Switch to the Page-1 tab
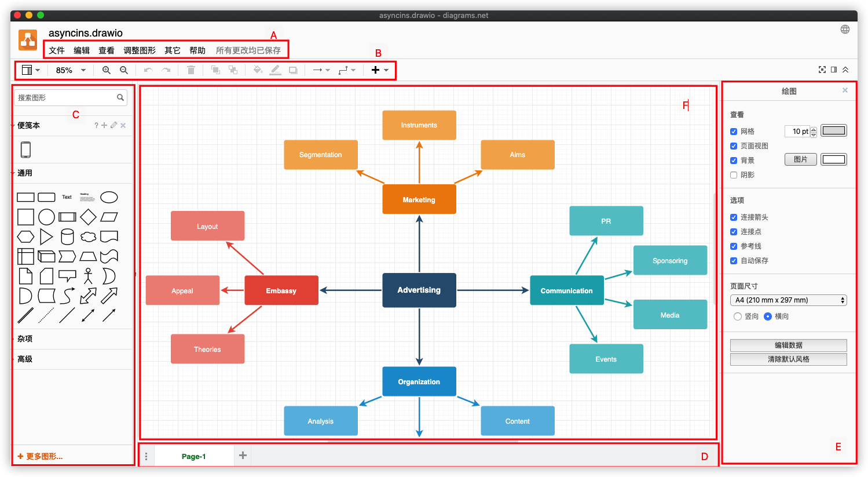Image resolution: width=868 pixels, height=477 pixels. click(x=193, y=457)
